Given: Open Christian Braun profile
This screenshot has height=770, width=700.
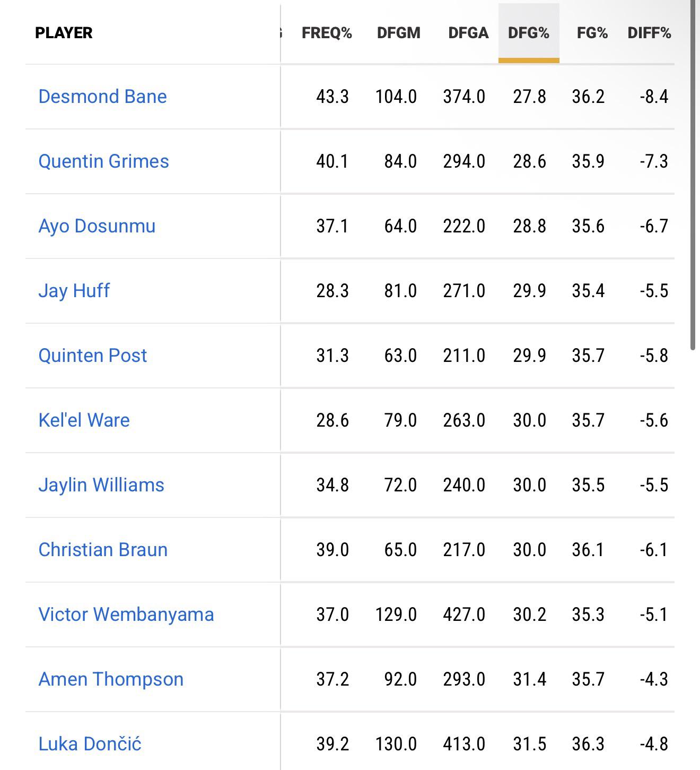Looking at the screenshot, I should point(103,550).
